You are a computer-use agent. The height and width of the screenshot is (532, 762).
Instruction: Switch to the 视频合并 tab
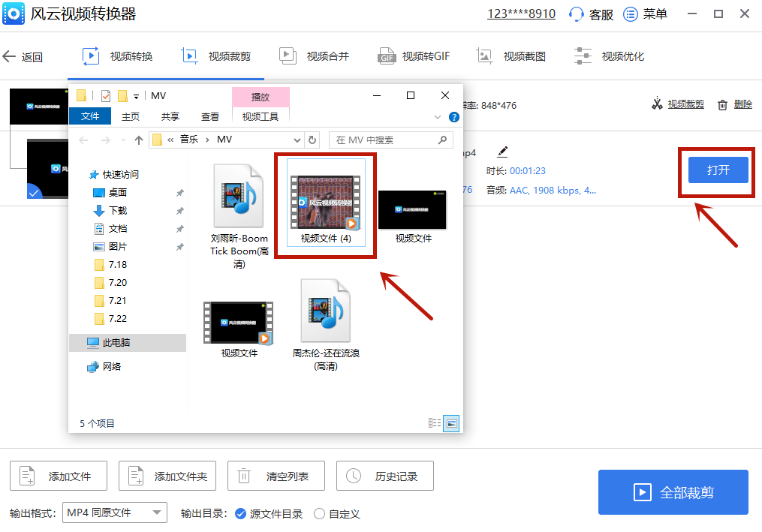click(x=314, y=56)
